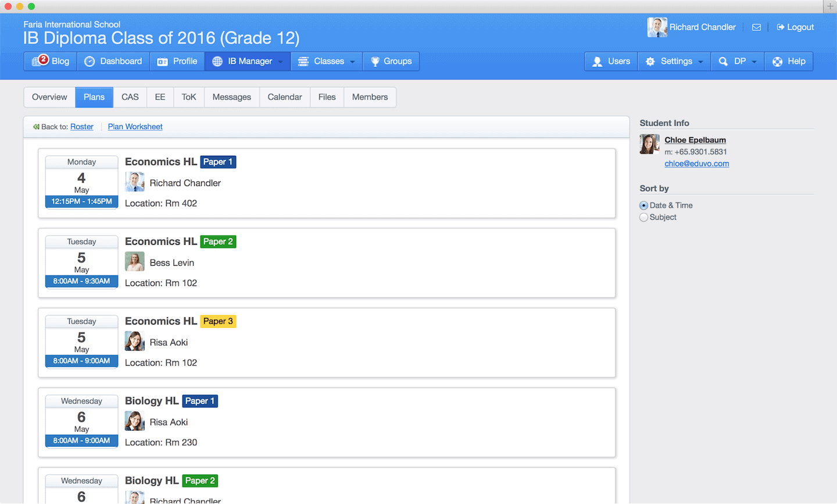Screen dimensions: 837x504
Task: Open the Messages tab
Action: click(x=232, y=97)
